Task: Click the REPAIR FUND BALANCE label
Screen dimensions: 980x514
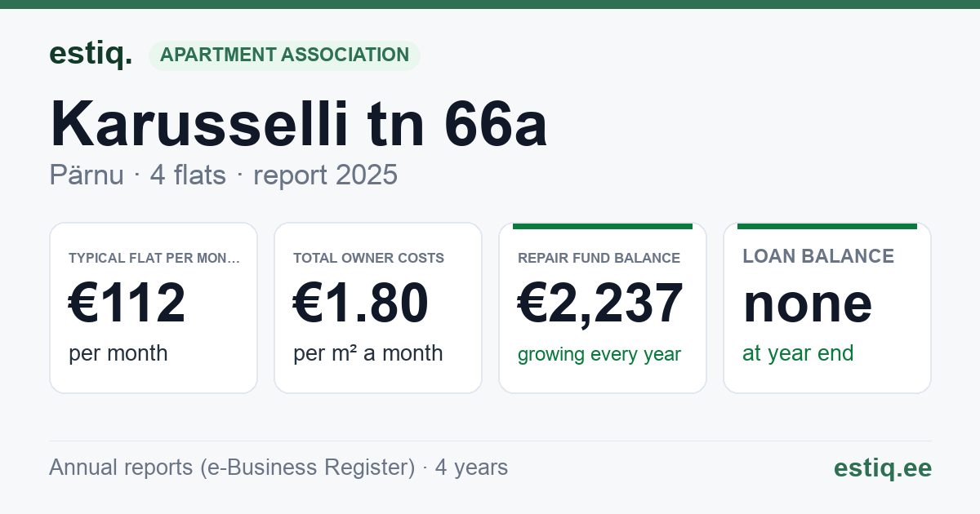Action: click(599, 259)
